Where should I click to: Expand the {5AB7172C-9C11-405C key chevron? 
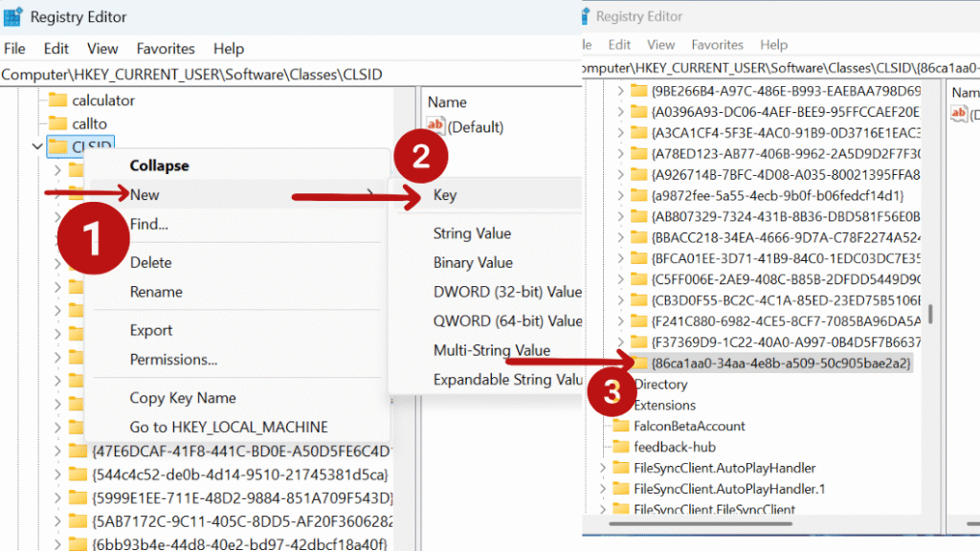click(57, 521)
